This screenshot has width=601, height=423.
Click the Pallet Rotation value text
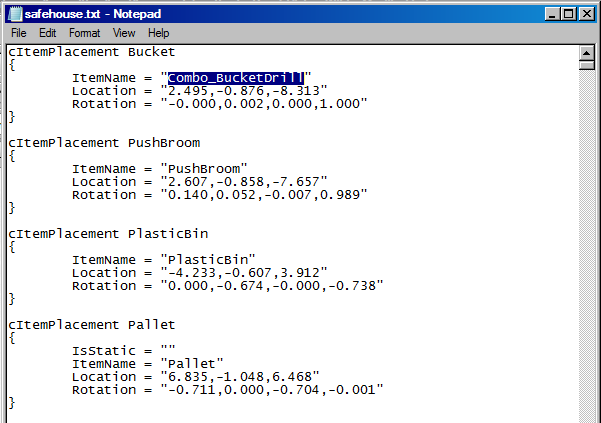[272, 390]
